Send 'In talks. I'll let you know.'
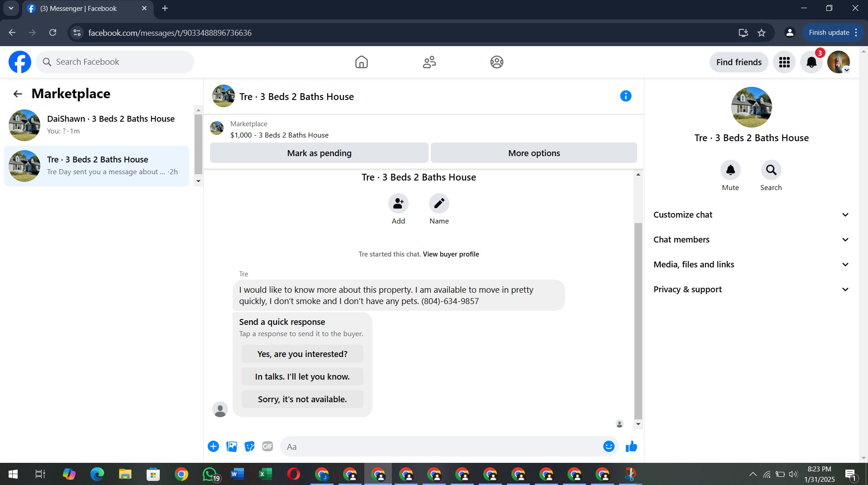868x485 pixels. pyautogui.click(x=302, y=376)
